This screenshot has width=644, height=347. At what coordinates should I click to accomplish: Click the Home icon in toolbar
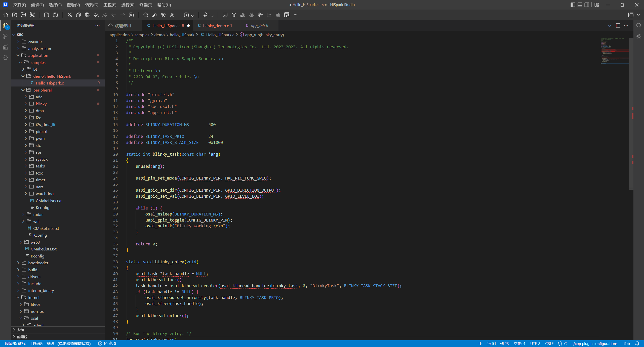6,15
